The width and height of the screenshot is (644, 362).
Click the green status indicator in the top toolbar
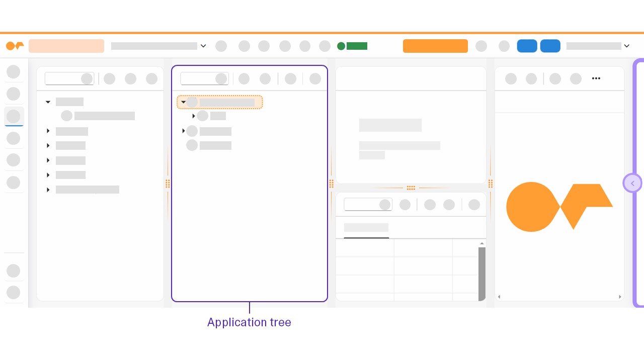click(x=341, y=46)
